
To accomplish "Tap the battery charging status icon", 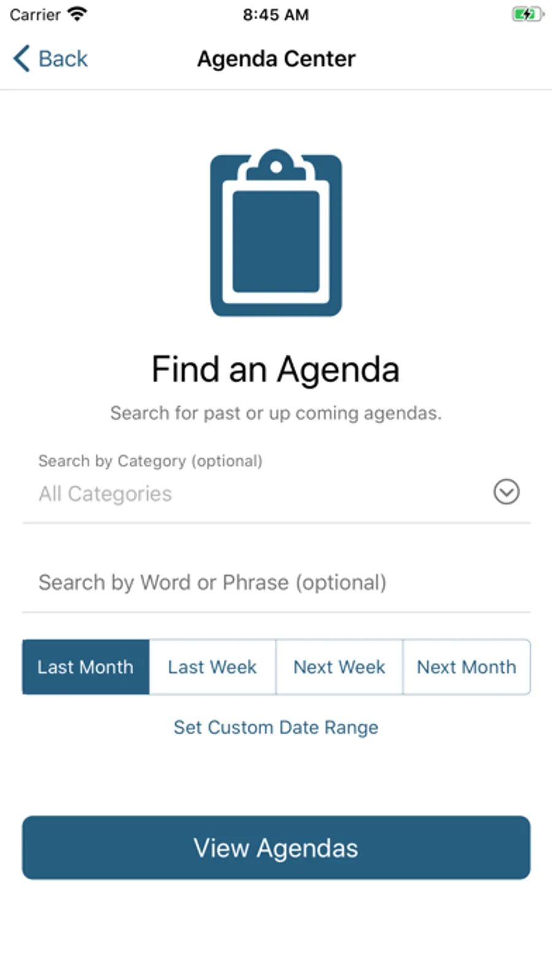I will tap(528, 14).
